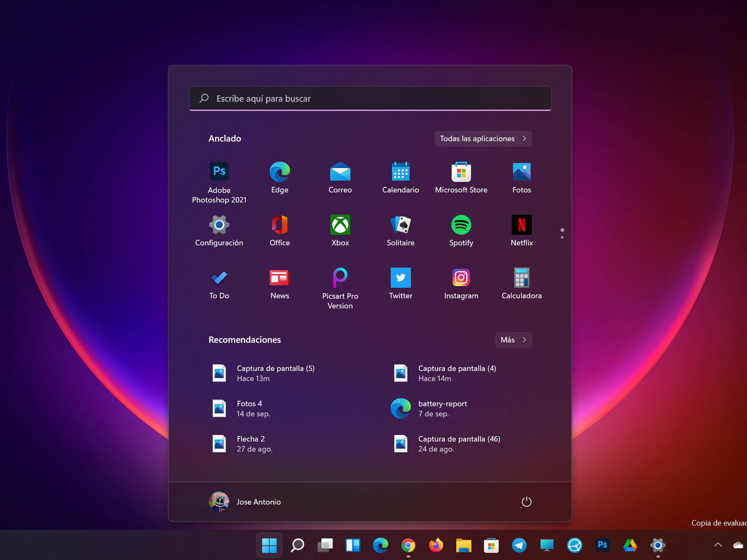The image size is (747, 560).
Task: Open Firefox from the taskbar
Action: coord(436,545)
